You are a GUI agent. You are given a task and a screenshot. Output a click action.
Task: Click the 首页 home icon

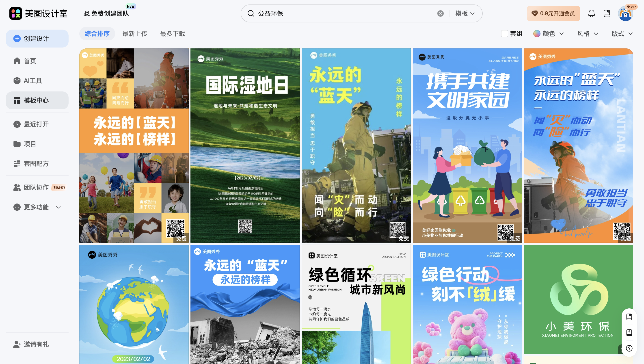coord(17,61)
